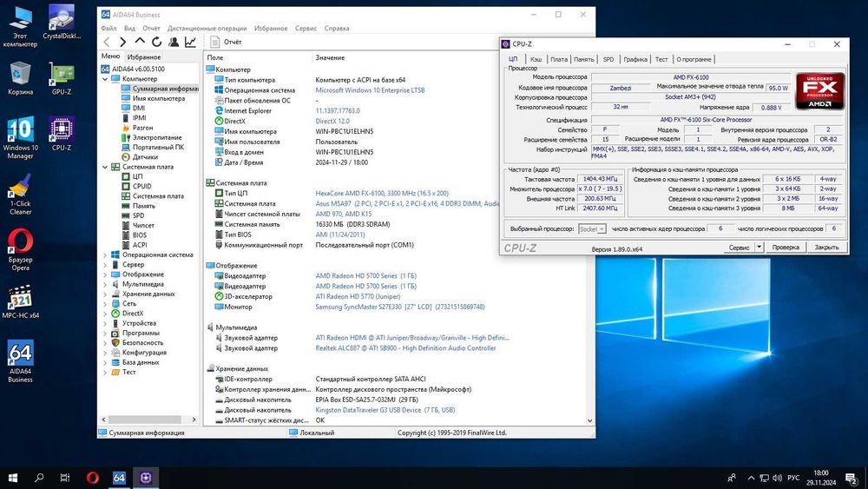Click the Проверка button in CPU-Z
The height and width of the screenshot is (489, 868).
786,247
